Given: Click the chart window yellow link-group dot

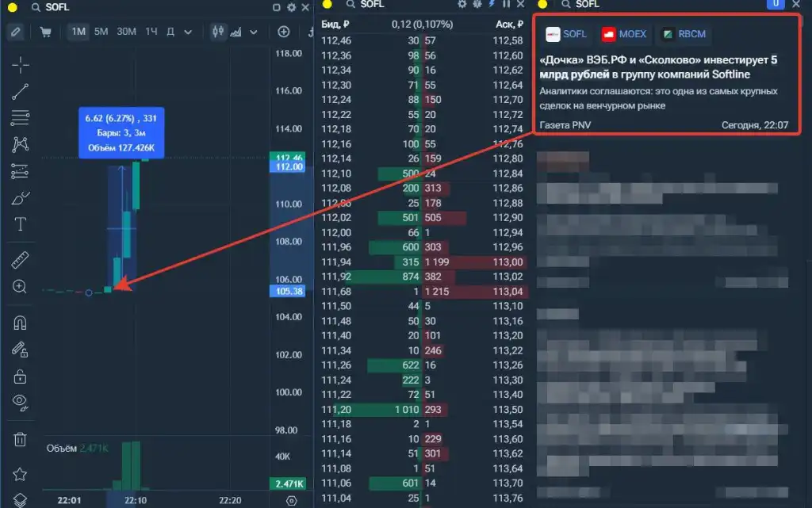Looking at the screenshot, I should point(13,7).
